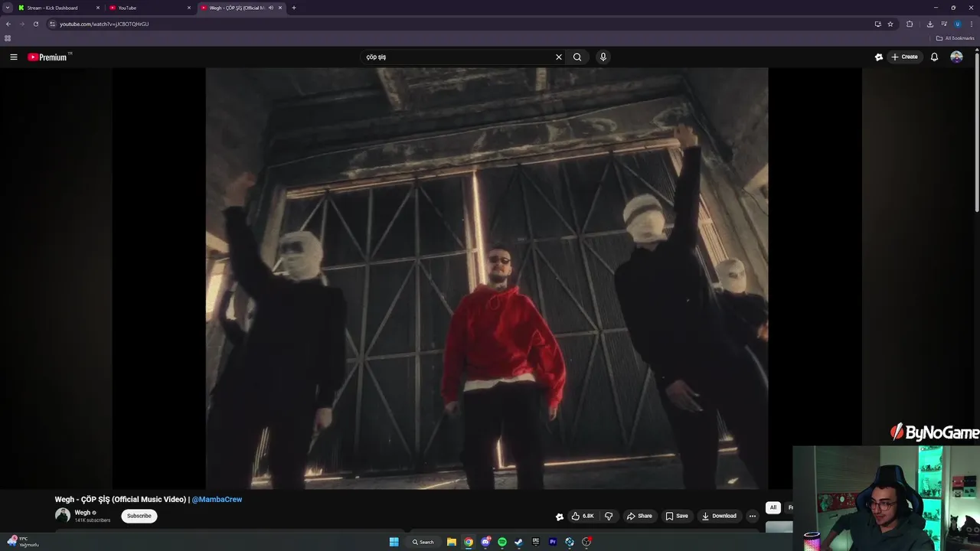
Task: Select the All chip filter
Action: coord(773,507)
